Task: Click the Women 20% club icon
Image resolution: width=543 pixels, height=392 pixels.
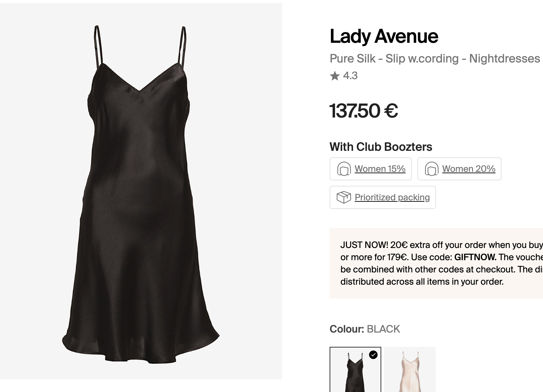Action: pos(431,169)
